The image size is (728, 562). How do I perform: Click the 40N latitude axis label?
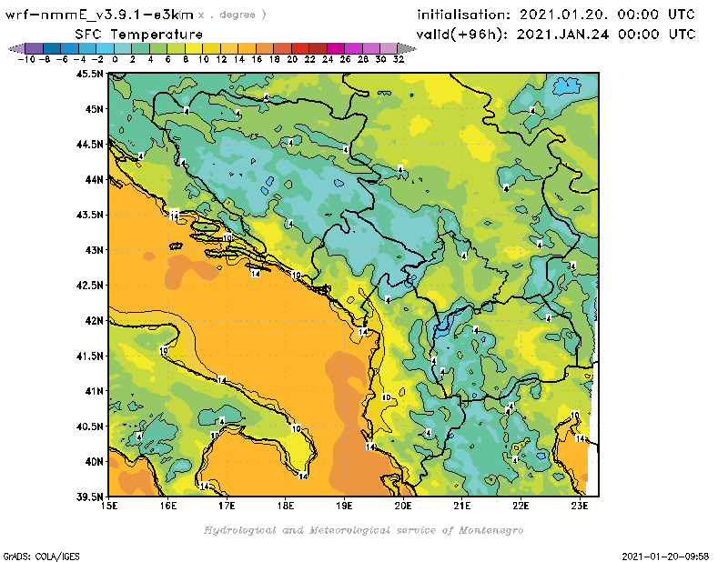pyautogui.click(x=95, y=462)
